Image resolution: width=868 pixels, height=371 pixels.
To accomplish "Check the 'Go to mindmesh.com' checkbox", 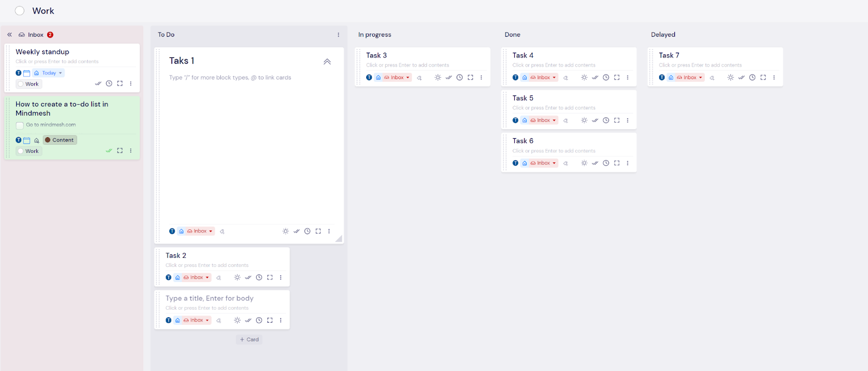I will (x=20, y=125).
